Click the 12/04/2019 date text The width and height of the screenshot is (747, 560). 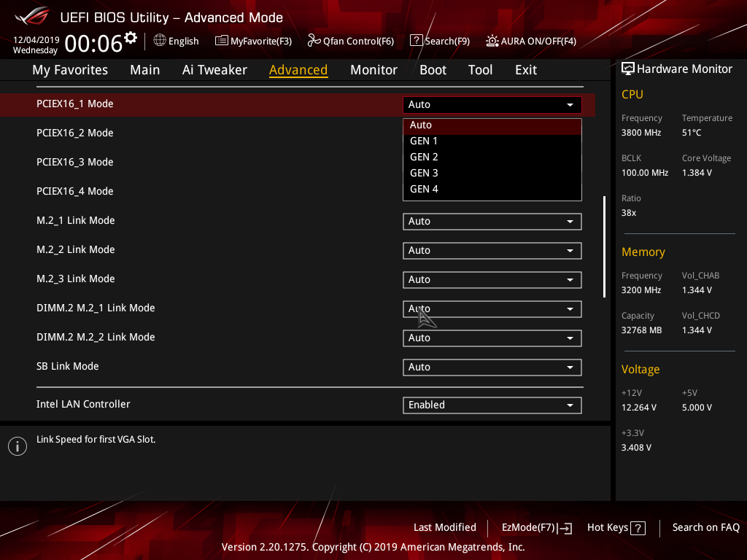click(36, 40)
